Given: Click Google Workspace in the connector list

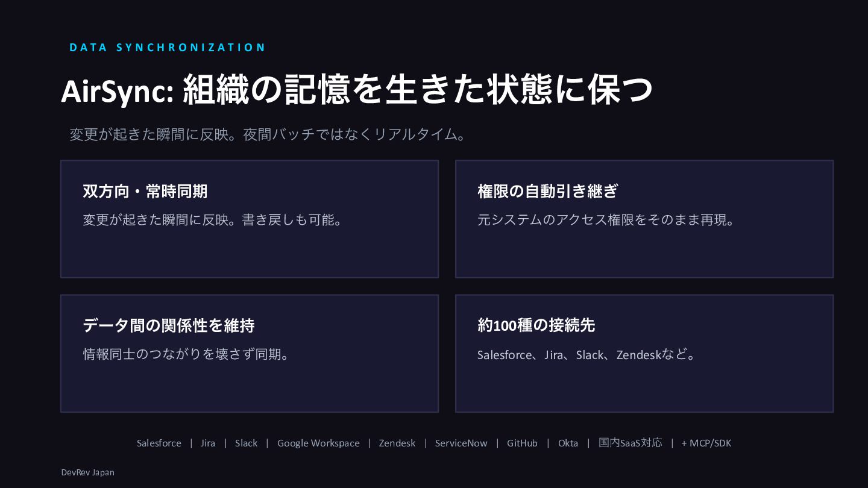Looking at the screenshot, I should point(318,443).
